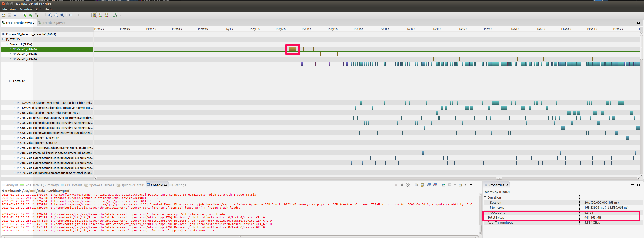Click the Zoom In magnifier icon

(50, 15)
